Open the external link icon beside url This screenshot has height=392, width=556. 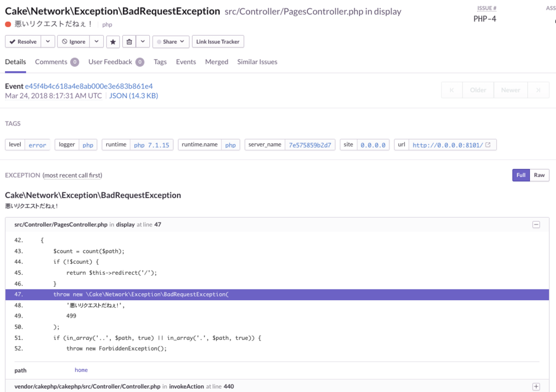(x=488, y=144)
